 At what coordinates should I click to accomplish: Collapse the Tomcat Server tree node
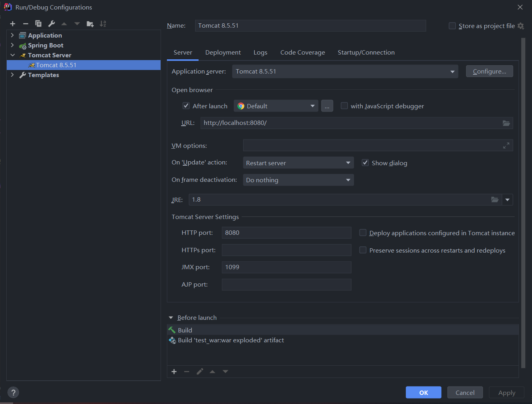(12, 55)
